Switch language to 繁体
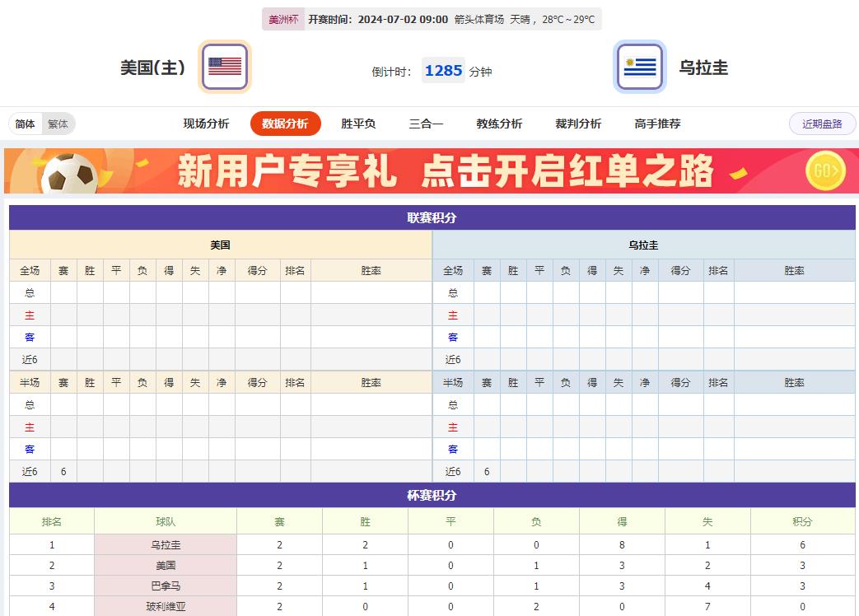Viewport: 859px width, 616px height. pyautogui.click(x=58, y=124)
